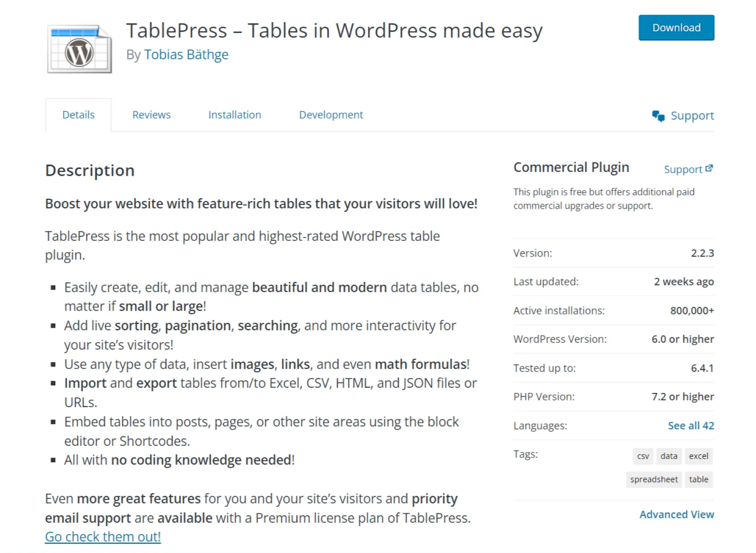Image resolution: width=756 pixels, height=553 pixels.
Task: Switch to the Reviews tab
Action: pyautogui.click(x=151, y=115)
